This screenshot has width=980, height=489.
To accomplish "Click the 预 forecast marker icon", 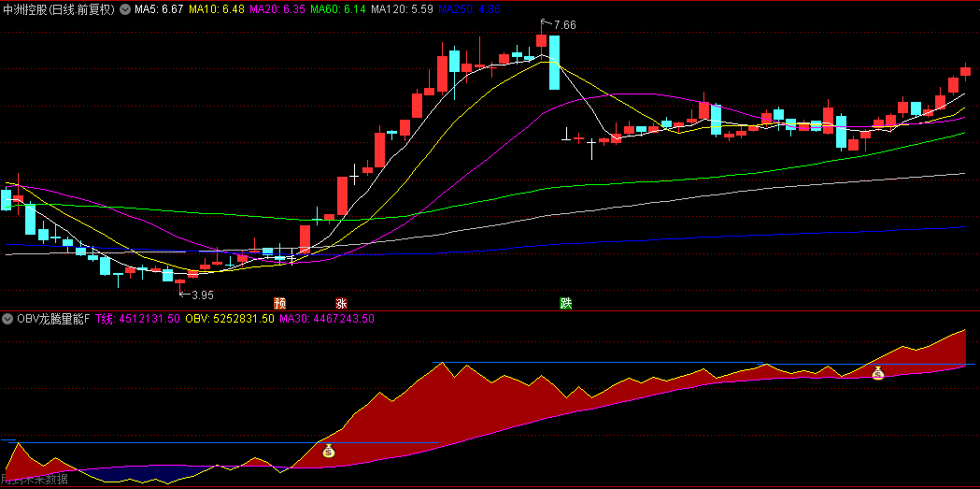I will tap(280, 303).
